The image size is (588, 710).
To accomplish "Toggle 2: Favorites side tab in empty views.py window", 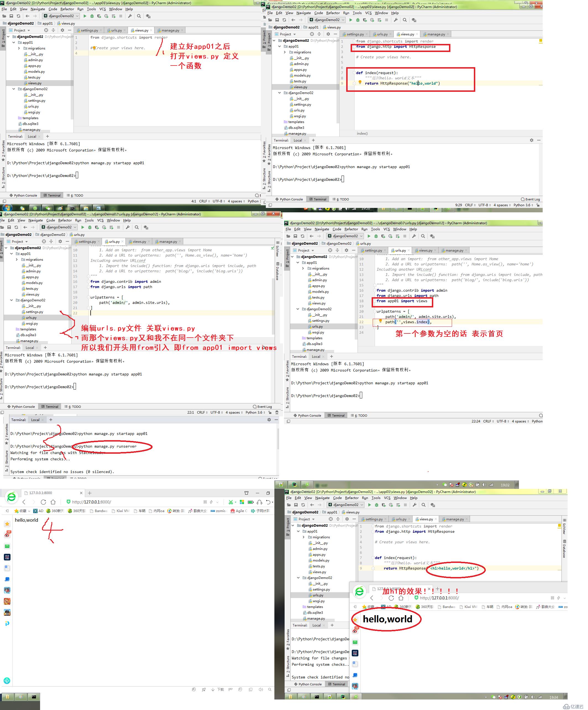I will [x=3, y=151].
